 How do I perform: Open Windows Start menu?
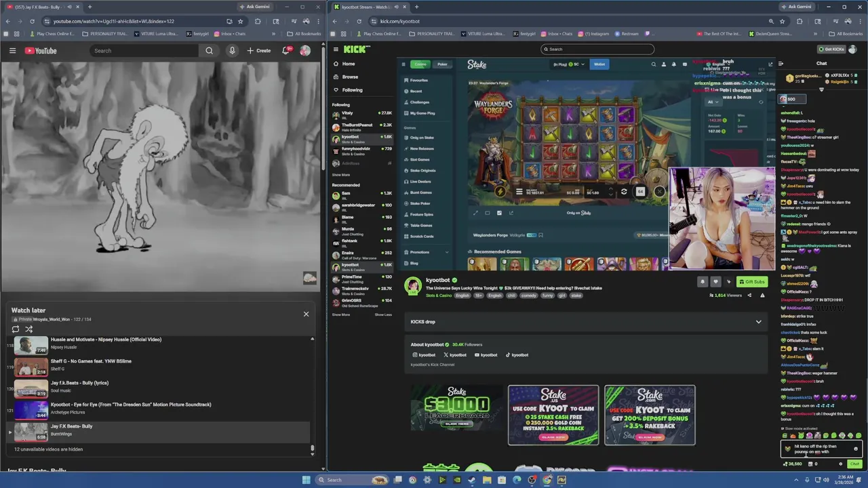tap(306, 480)
